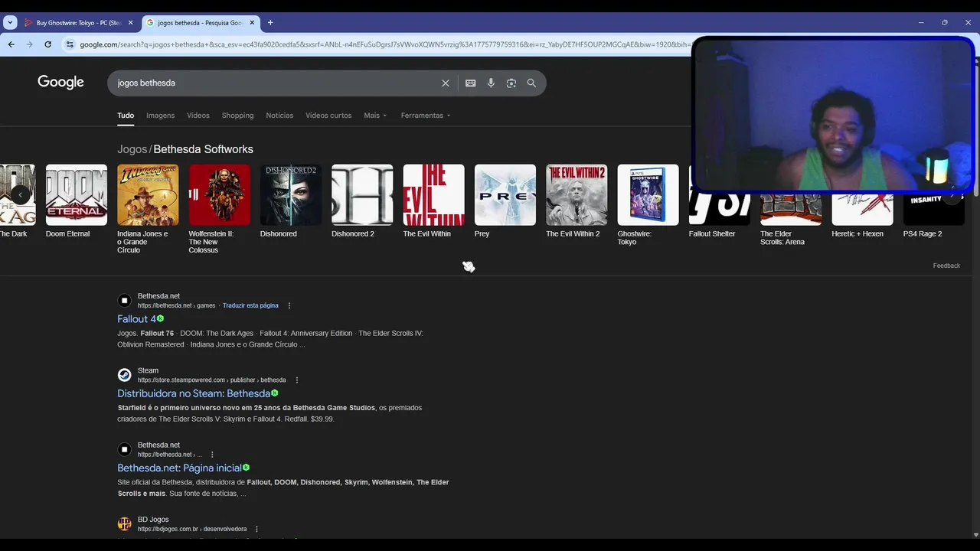This screenshot has width=980, height=551.
Task: Select the Tudo search tab
Action: 126,116
